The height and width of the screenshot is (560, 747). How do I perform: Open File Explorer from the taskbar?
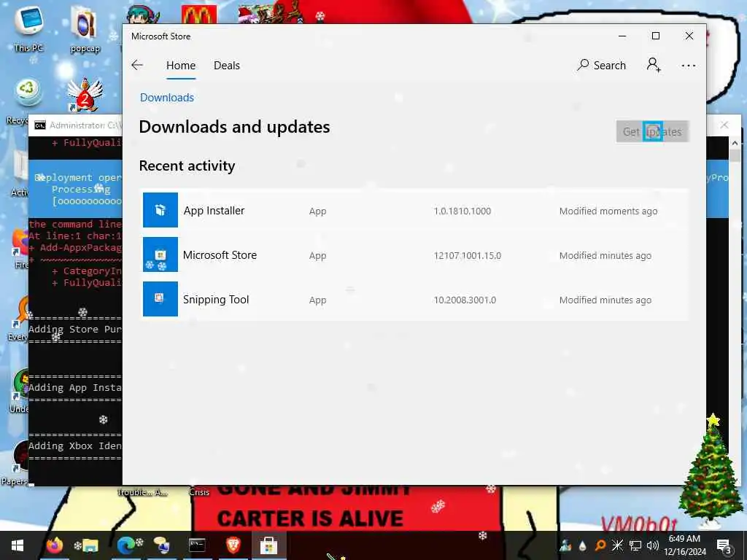coord(90,545)
